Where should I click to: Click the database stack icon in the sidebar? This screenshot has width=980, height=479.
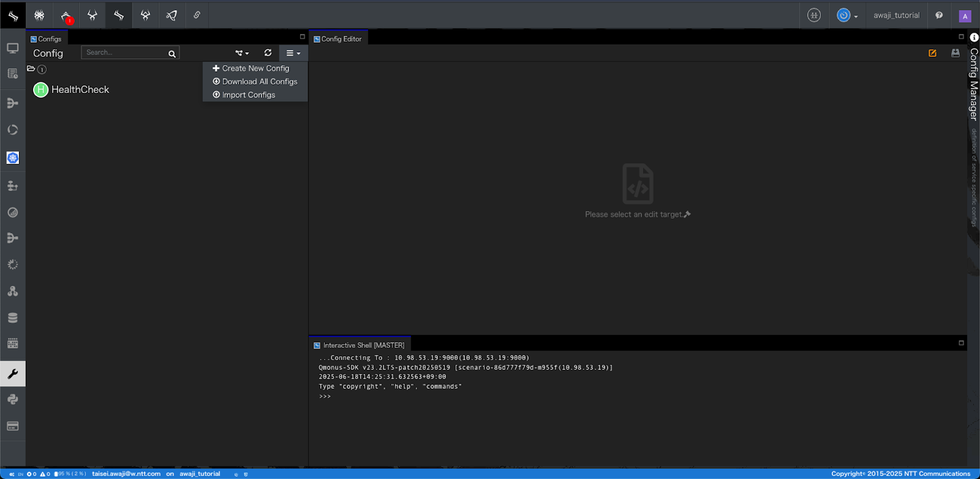click(x=13, y=318)
